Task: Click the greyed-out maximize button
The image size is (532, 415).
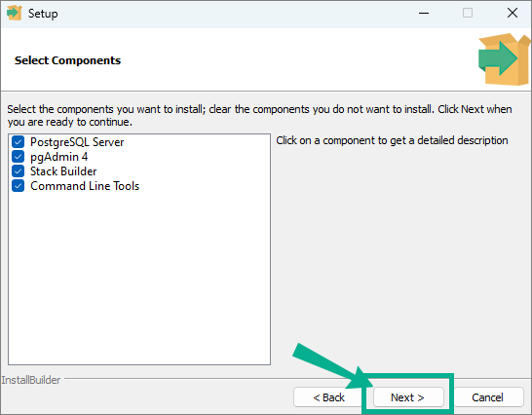Action: point(468,13)
